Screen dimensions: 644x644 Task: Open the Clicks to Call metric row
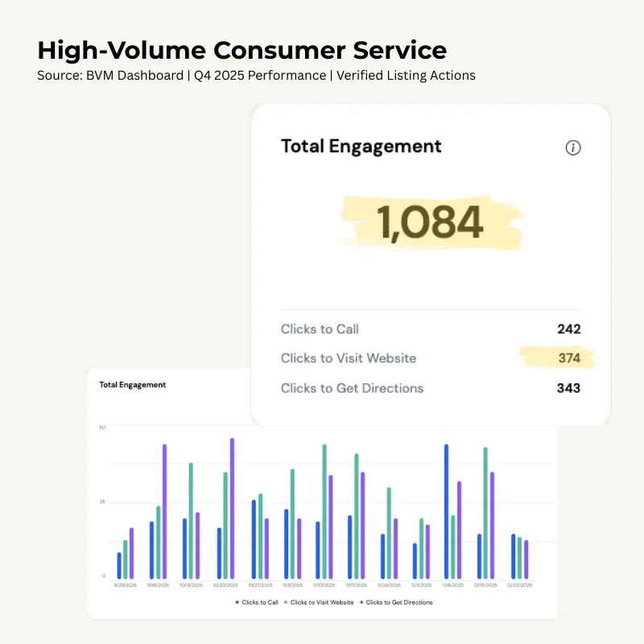tap(320, 328)
